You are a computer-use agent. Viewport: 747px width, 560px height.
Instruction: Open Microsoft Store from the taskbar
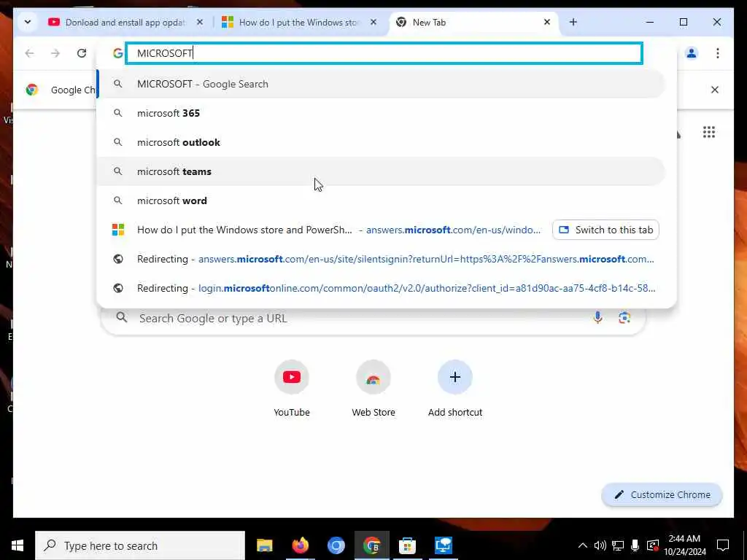coord(407,545)
